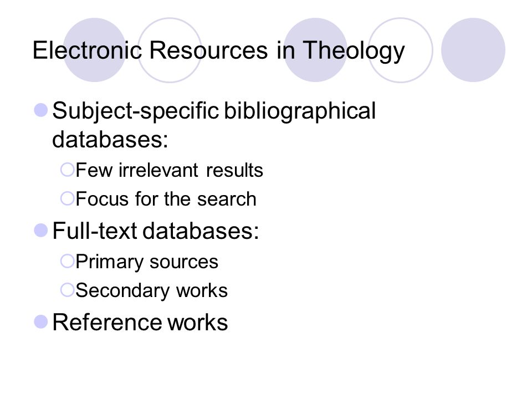Select the 'Full-text databases:' heading
Image resolution: width=532 pixels, height=399 pixels.
tap(155, 231)
